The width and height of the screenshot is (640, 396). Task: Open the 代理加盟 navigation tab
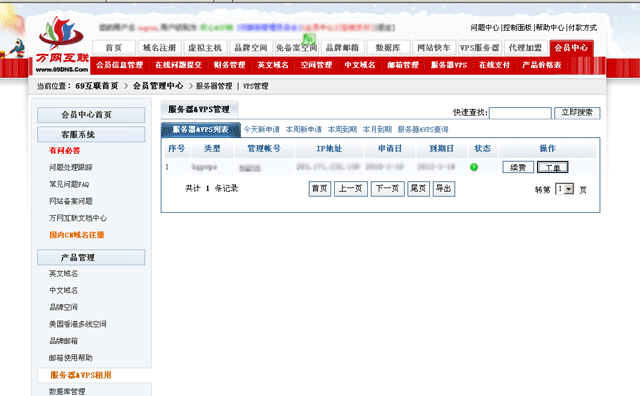coord(525,48)
